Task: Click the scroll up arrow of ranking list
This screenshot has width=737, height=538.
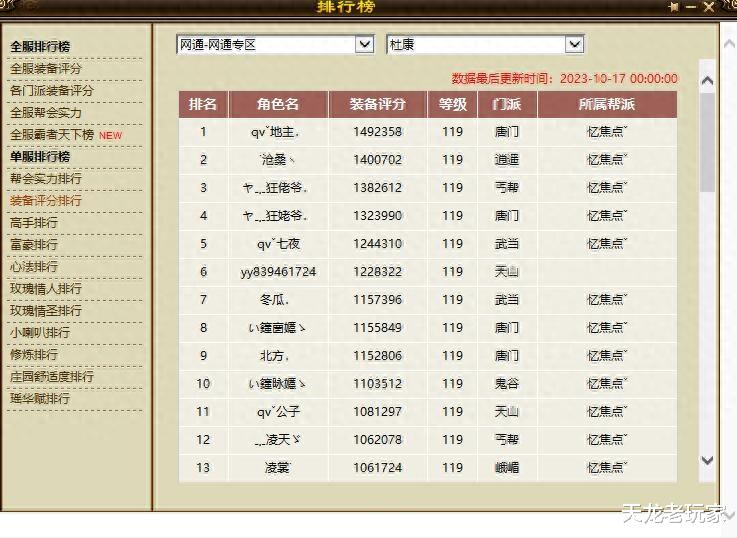Action: tap(707, 80)
